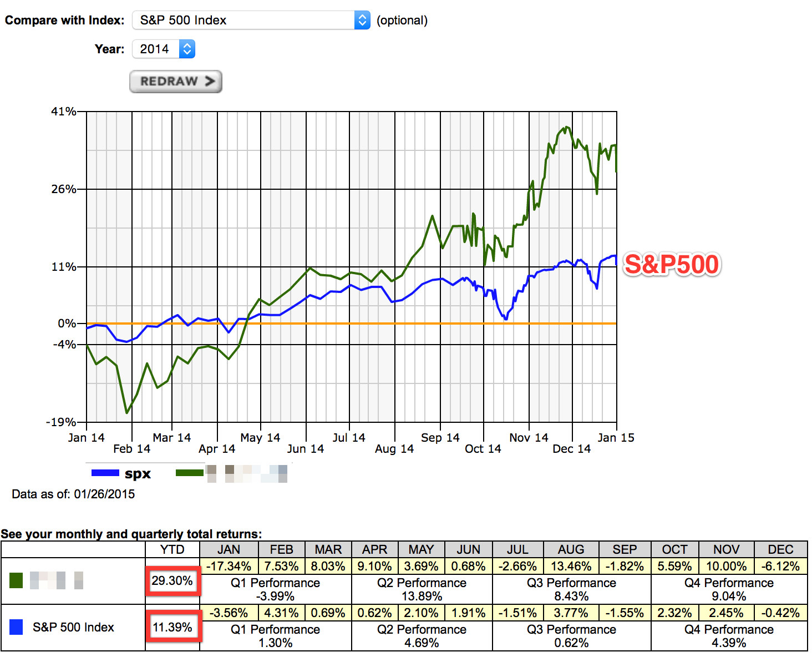
Task: Click the 2.45% S&P November cell
Action: pyautogui.click(x=727, y=613)
